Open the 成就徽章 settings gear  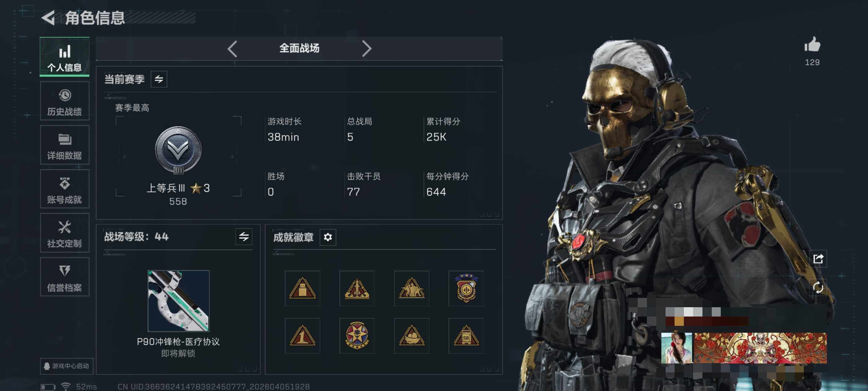point(328,237)
